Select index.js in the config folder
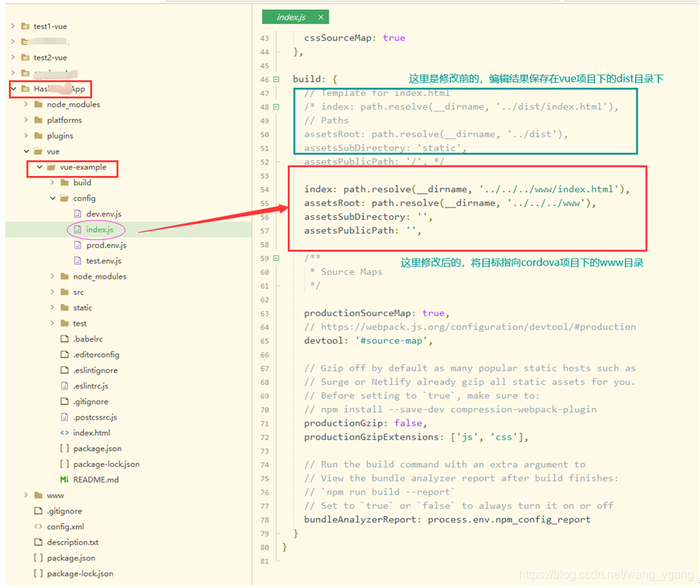The width and height of the screenshot is (700, 588). tap(100, 230)
